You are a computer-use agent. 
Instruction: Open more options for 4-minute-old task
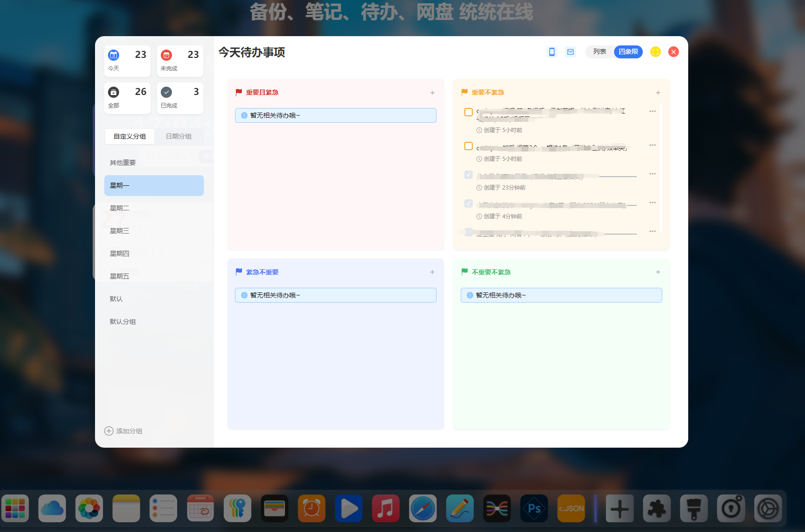pos(653,203)
